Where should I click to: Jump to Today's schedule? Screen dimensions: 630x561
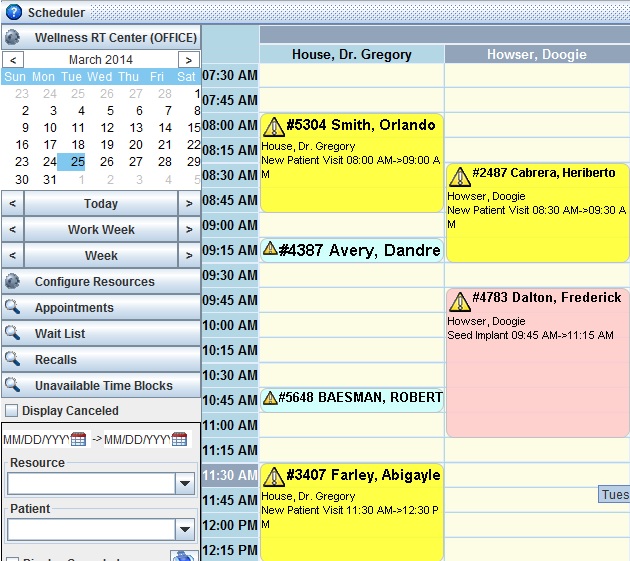pos(101,203)
